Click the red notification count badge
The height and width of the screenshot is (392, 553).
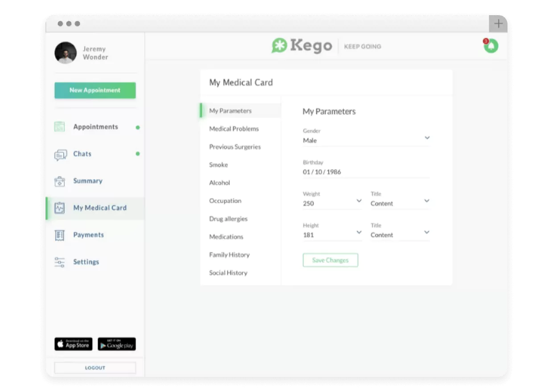pos(486,41)
